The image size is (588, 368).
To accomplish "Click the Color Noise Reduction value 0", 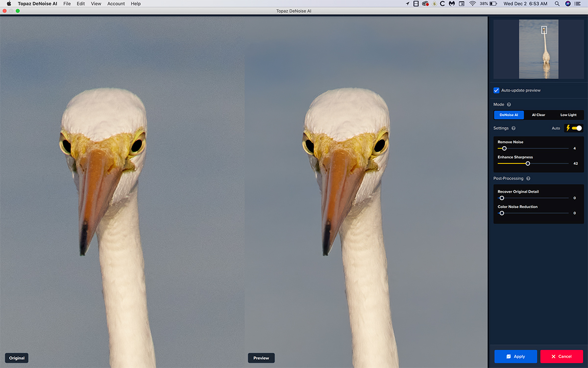I will tap(575, 213).
